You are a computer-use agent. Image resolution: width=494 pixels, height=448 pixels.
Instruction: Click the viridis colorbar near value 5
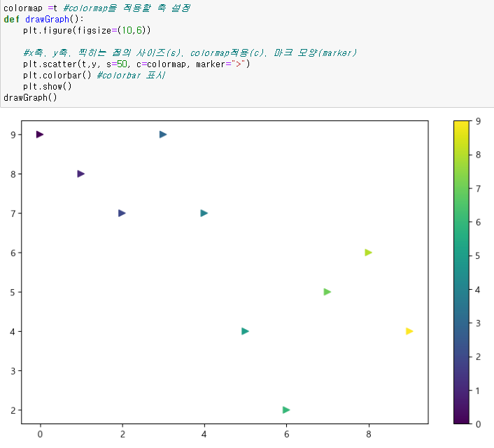pyautogui.click(x=461, y=255)
